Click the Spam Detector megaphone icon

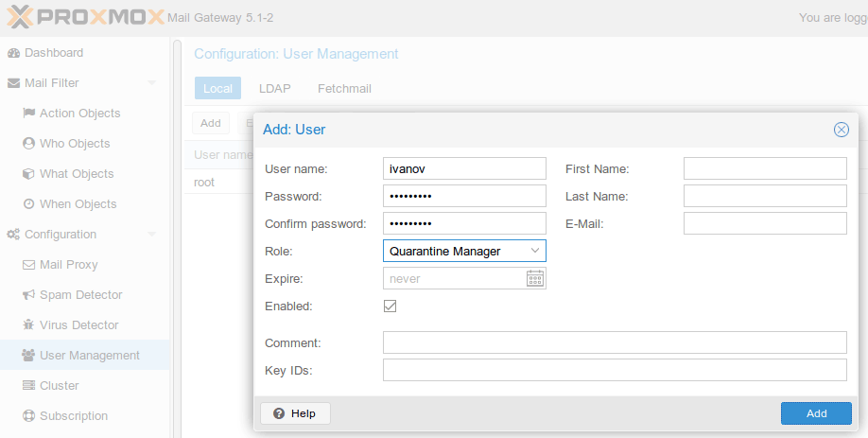pos(28,295)
